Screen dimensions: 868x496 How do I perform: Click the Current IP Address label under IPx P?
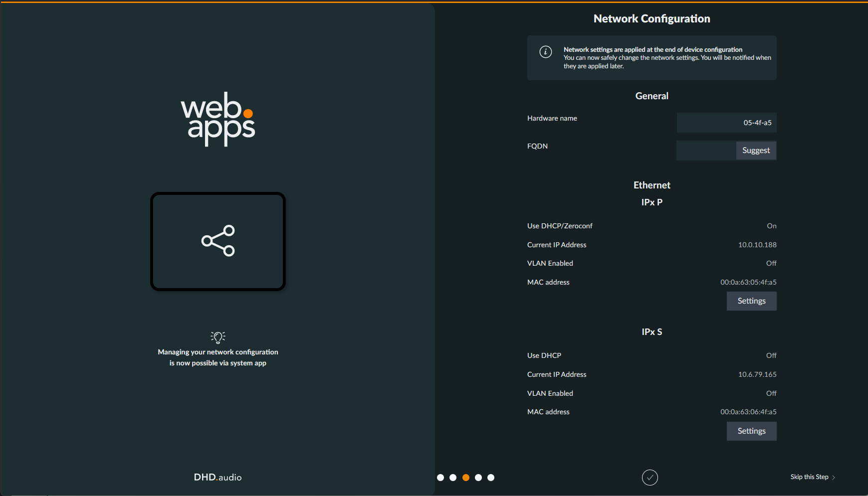tap(557, 245)
